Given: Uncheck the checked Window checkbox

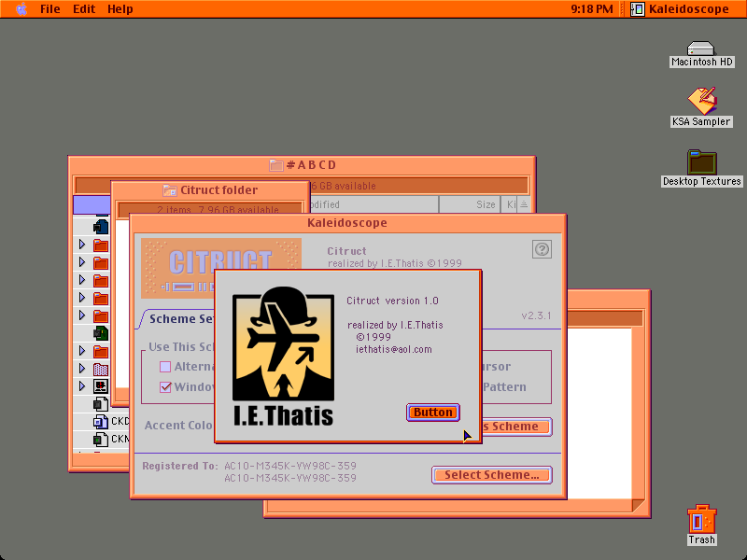Looking at the screenshot, I should (x=165, y=386).
